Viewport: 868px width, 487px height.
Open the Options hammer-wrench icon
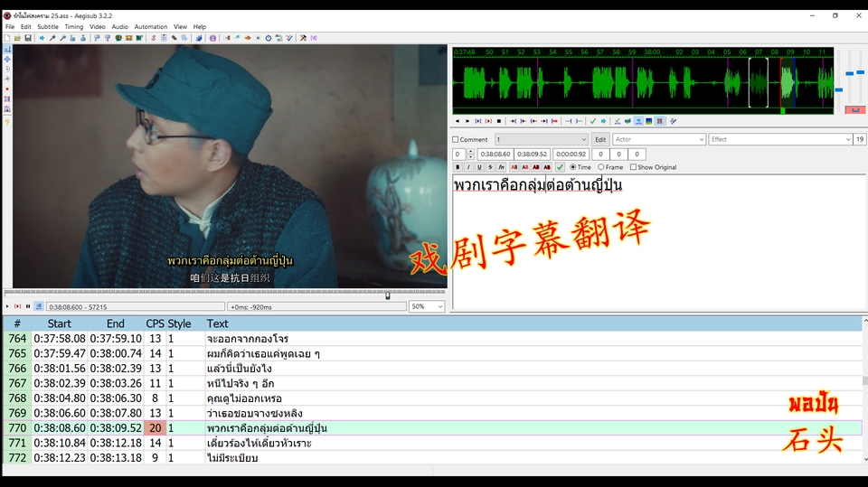tap(303, 38)
